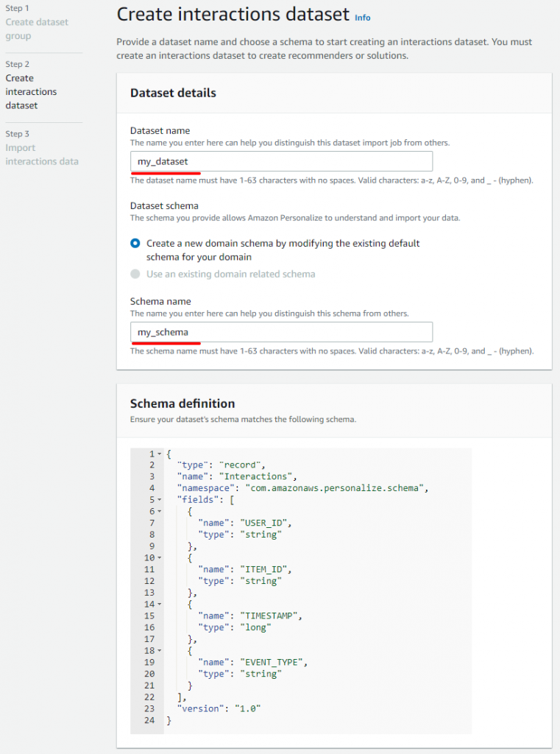Click the USER_ID name line in editor
Screen dimensions: 560x754
pos(245,523)
